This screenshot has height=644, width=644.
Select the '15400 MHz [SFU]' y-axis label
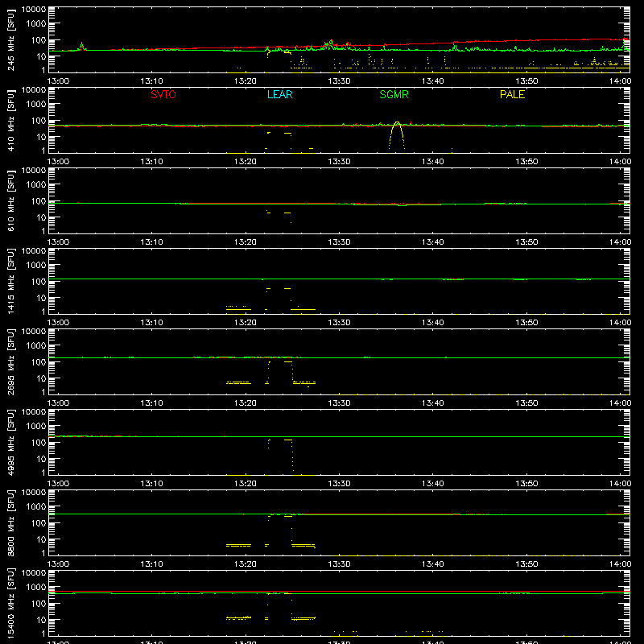click(x=11, y=603)
